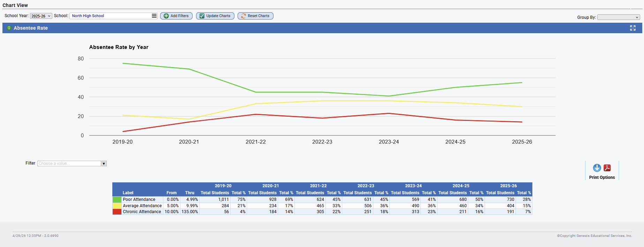Click the yellow Average Attendance color swatch
The width and height of the screenshot is (644, 247).
(117, 206)
